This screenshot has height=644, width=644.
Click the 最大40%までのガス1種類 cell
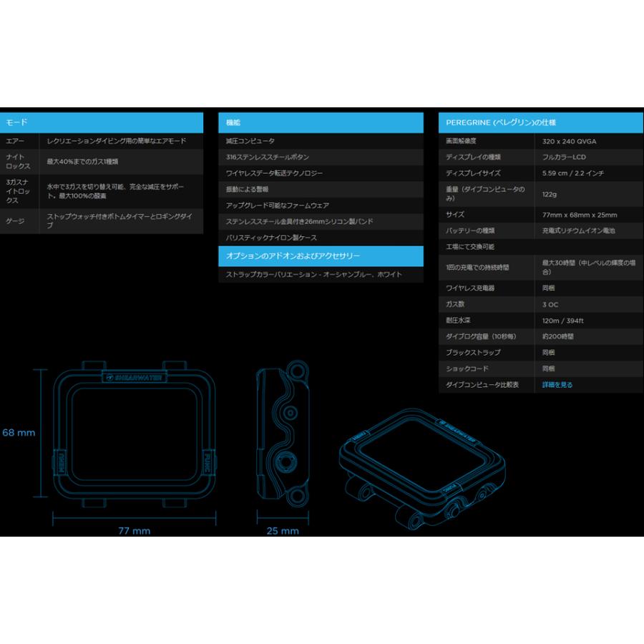tap(82, 162)
